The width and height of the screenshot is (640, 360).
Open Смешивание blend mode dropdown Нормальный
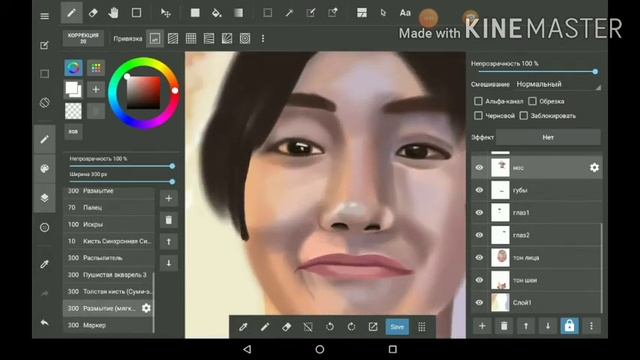click(558, 84)
